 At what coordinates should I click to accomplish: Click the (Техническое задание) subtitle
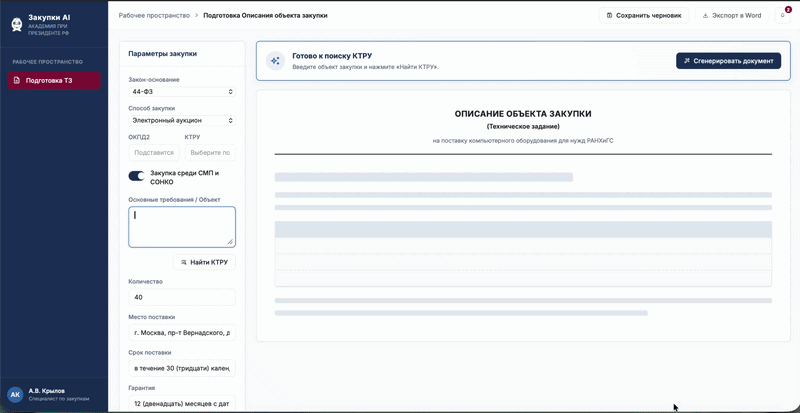pos(523,126)
